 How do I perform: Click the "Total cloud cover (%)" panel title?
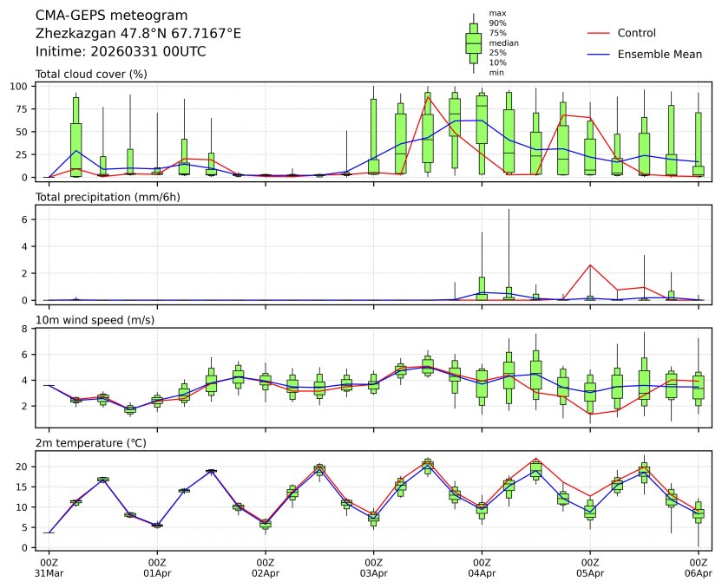[91, 74]
